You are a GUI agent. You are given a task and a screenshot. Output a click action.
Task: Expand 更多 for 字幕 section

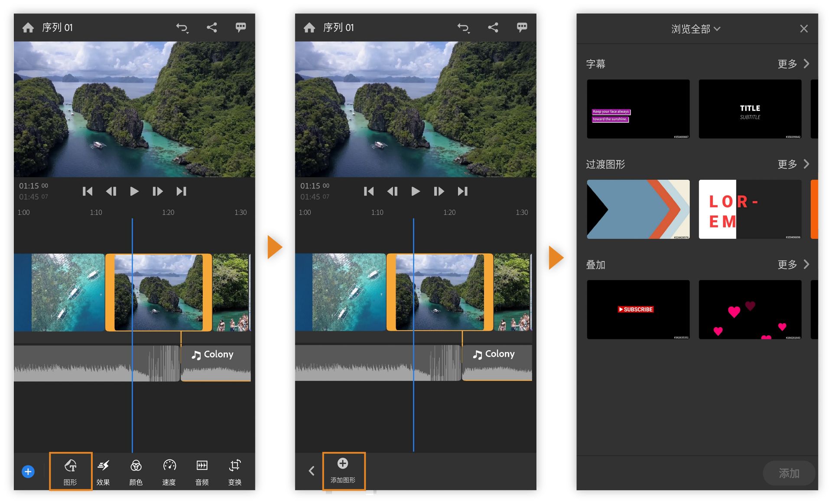pyautogui.click(x=793, y=64)
